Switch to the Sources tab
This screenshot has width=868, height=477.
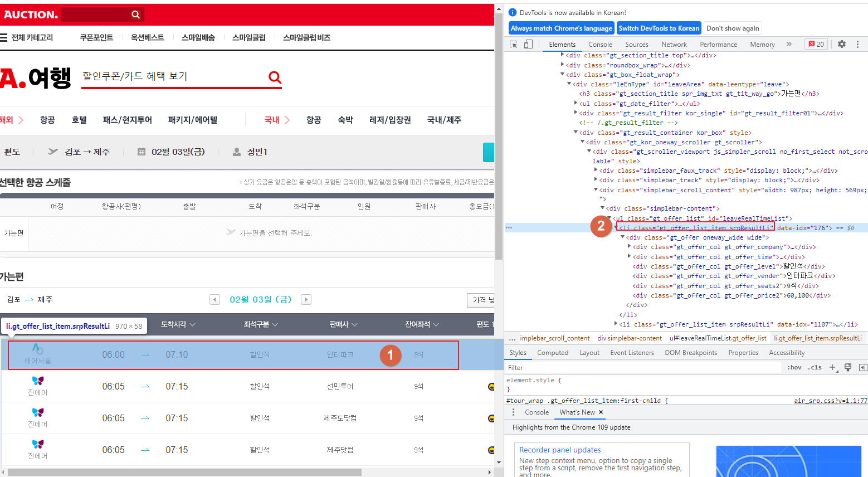coord(636,44)
